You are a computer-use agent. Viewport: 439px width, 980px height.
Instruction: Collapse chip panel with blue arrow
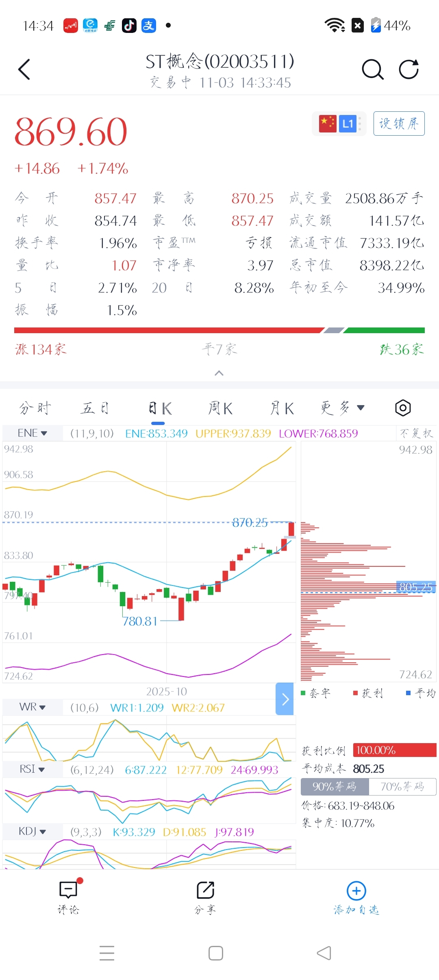point(285,699)
